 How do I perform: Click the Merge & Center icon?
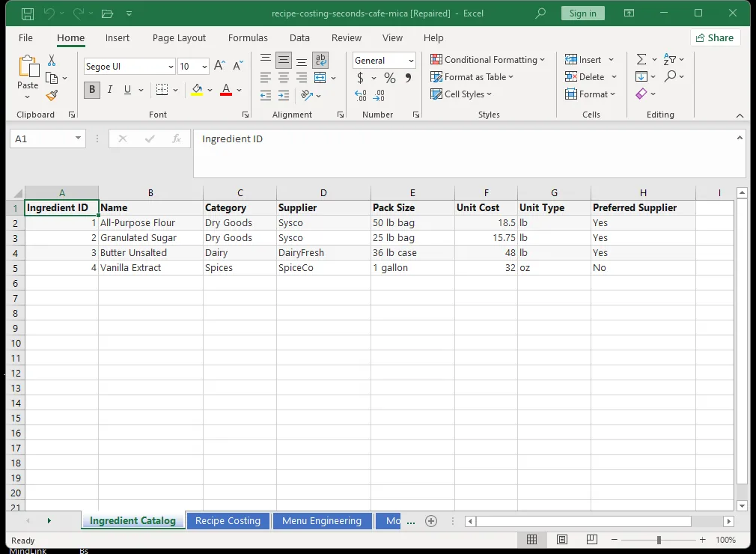320,78
